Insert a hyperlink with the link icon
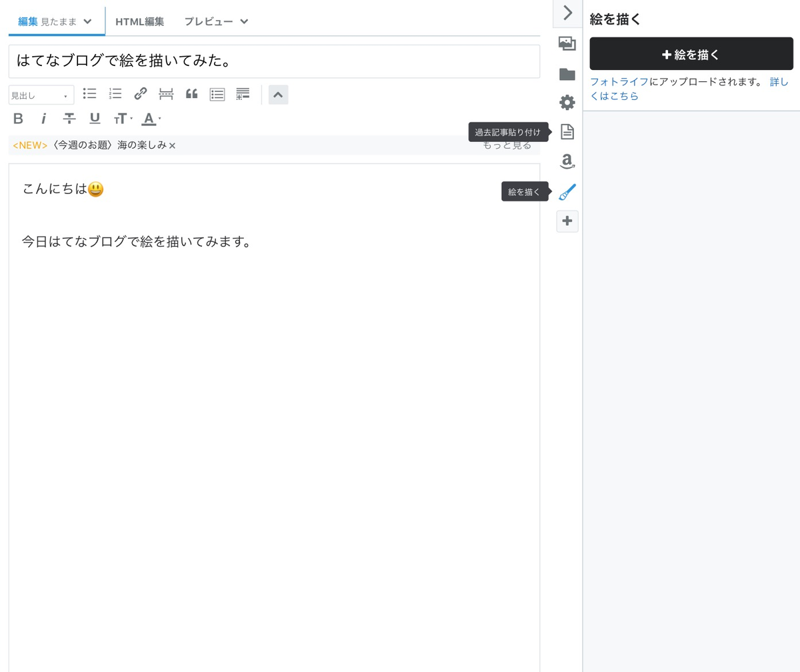This screenshot has width=800, height=672. [141, 94]
